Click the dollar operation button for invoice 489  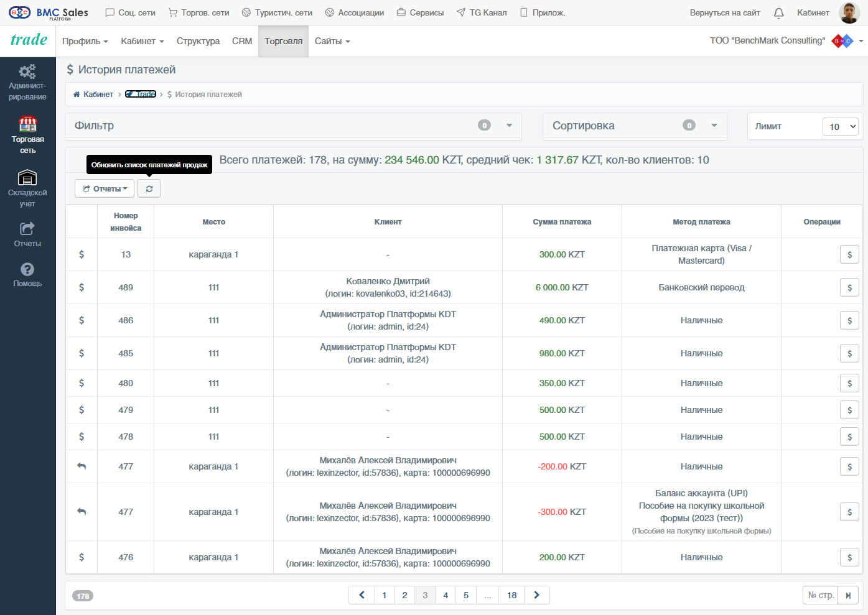[849, 287]
